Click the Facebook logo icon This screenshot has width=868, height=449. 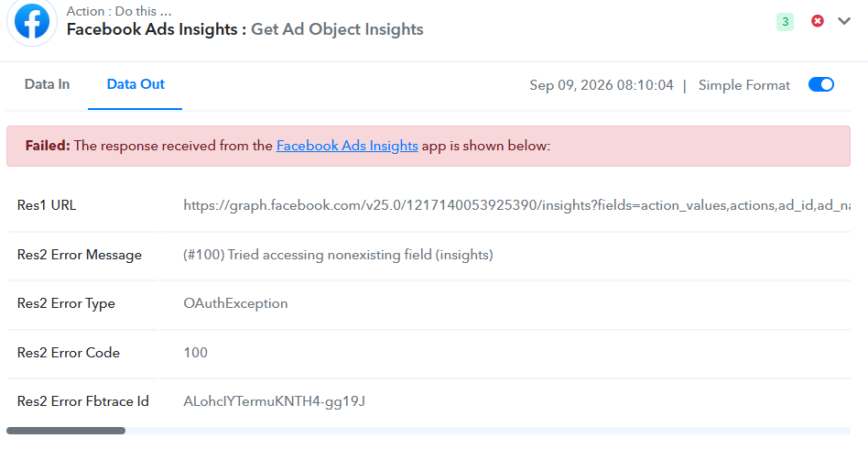[x=31, y=20]
